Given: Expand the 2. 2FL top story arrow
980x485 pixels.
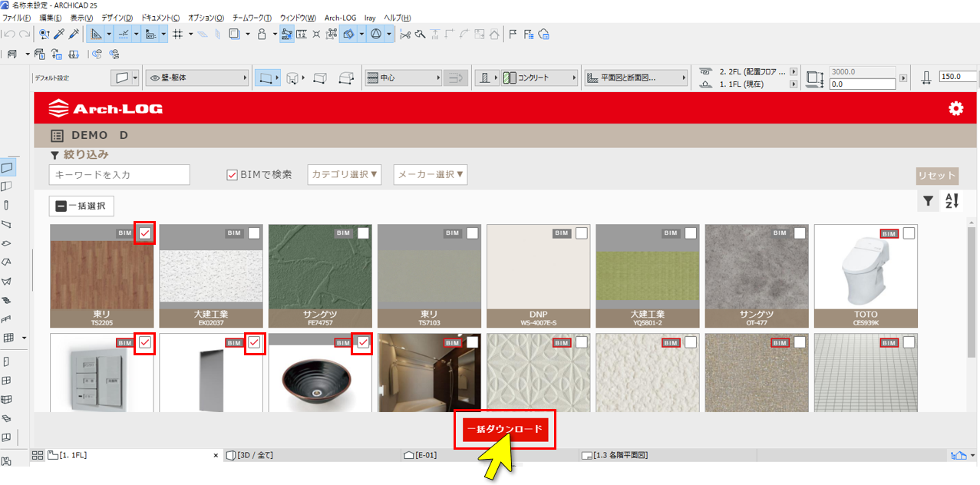Looking at the screenshot, I should click(x=794, y=71).
